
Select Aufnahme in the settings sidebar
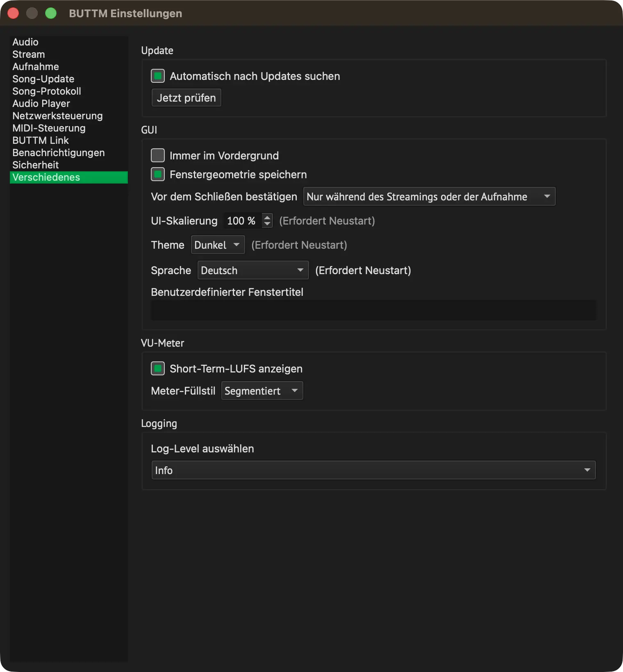coord(69,67)
